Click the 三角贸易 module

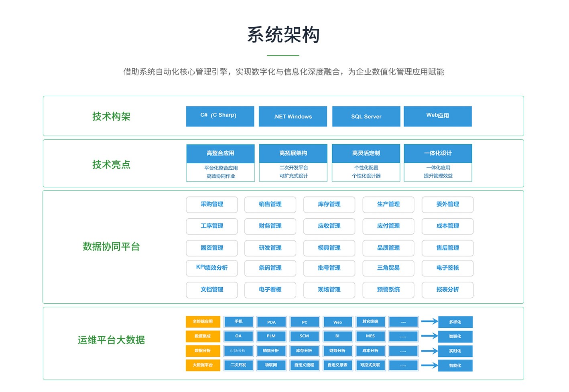pos(388,268)
